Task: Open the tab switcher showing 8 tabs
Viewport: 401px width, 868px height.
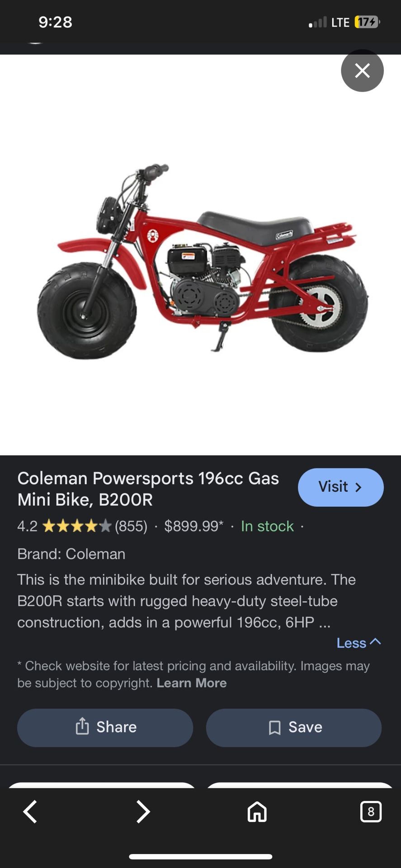Action: click(371, 811)
